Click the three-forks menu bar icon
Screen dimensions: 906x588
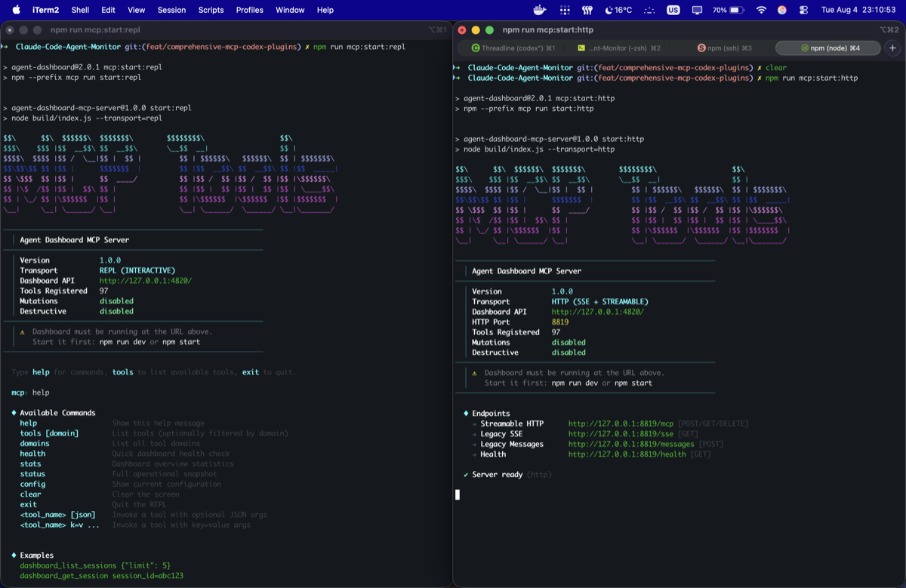pyautogui.click(x=587, y=10)
